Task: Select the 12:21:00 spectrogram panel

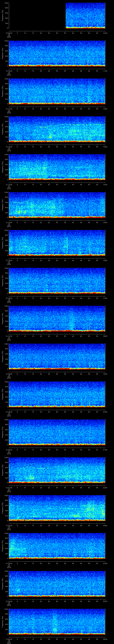Action: (57, 470)
